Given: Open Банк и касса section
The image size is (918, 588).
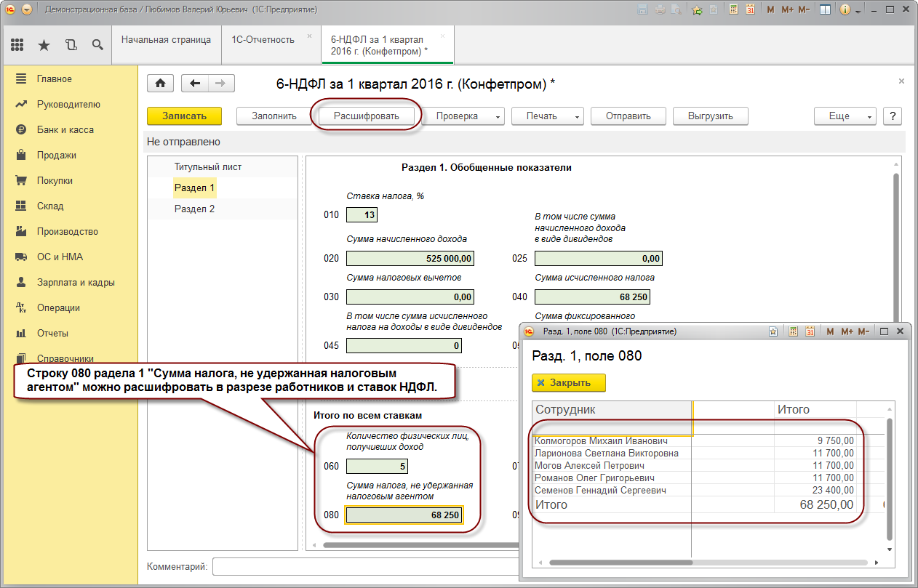Looking at the screenshot, I should [x=65, y=129].
